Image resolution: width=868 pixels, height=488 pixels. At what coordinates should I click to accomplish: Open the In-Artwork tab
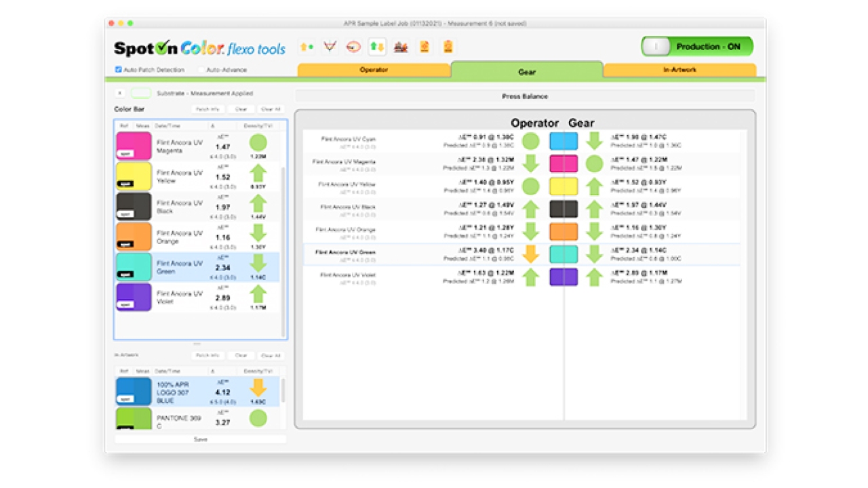tap(679, 70)
